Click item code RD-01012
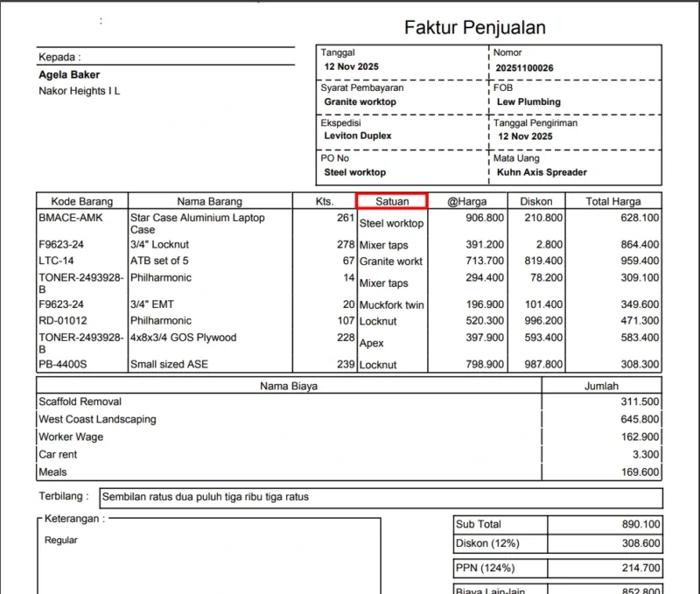The image size is (700, 594). [x=63, y=320]
